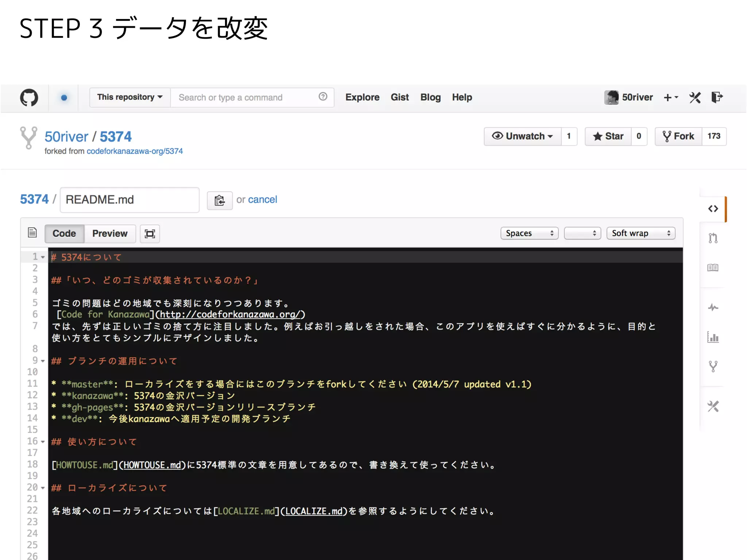
Task: Open the blue notifications dot indicator
Action: 64,97
